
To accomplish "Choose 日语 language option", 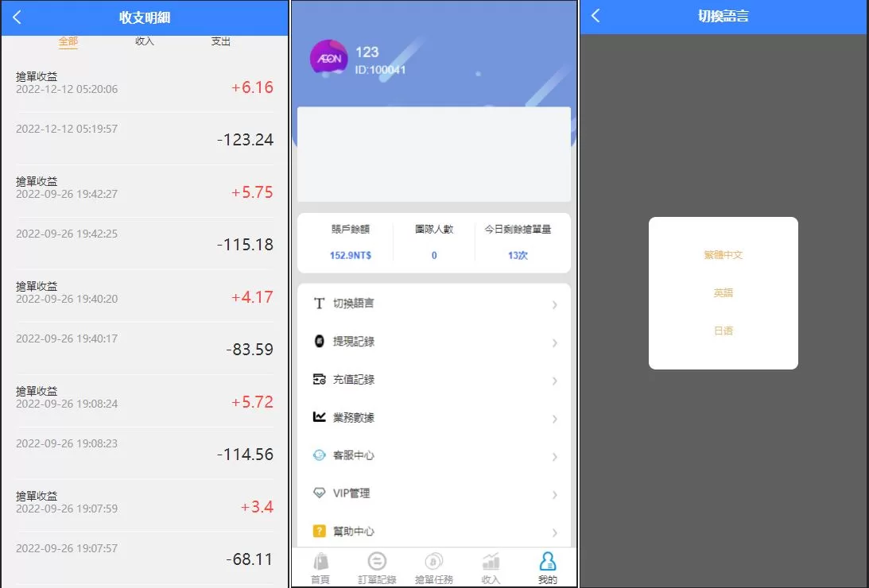I will point(724,331).
